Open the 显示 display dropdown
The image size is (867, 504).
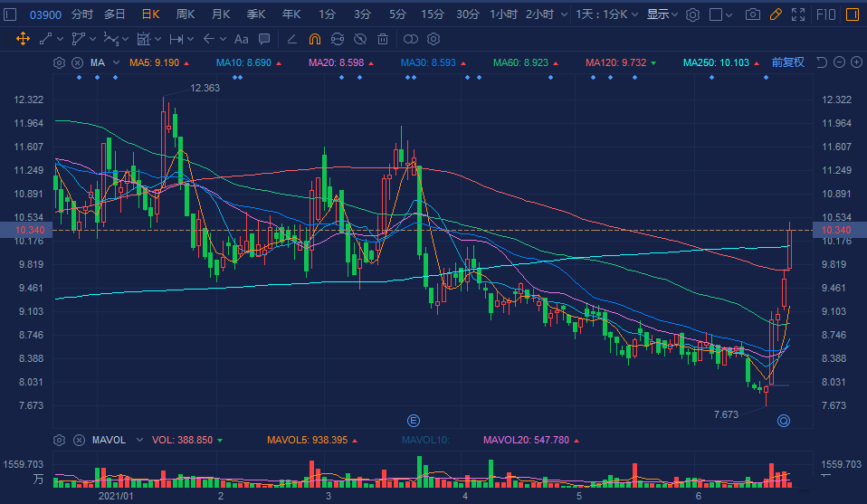pos(662,14)
